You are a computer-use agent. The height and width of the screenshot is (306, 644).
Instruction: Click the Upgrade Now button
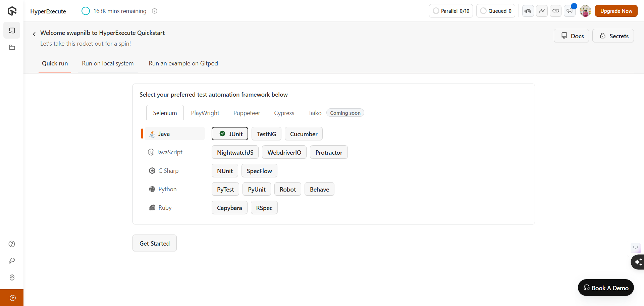tap(616, 11)
